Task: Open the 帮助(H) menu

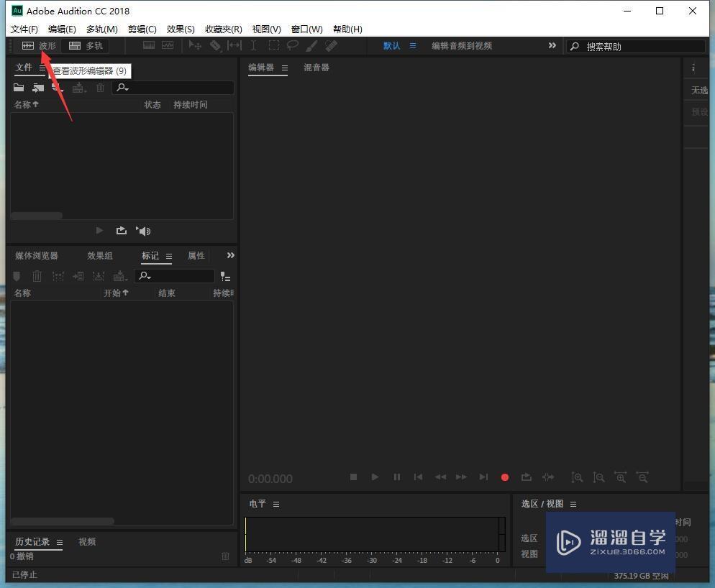Action: [347, 29]
